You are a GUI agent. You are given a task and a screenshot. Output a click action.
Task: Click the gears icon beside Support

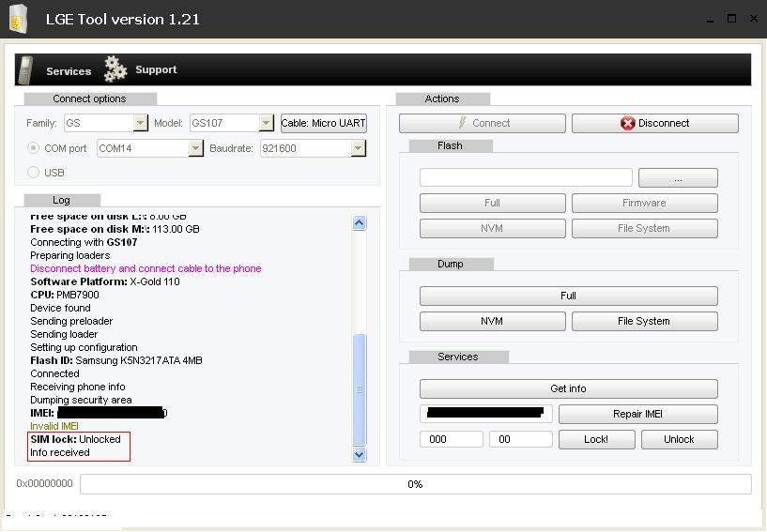pos(115,68)
